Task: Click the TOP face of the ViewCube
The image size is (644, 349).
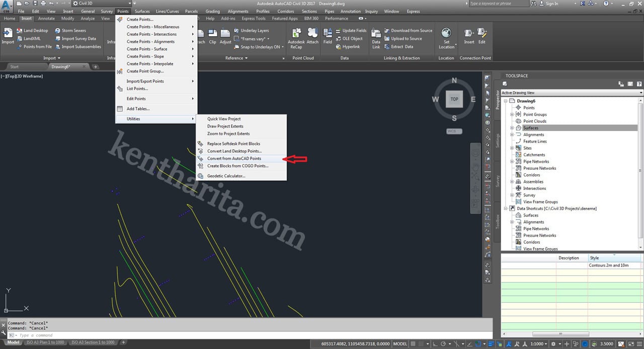Action: pyautogui.click(x=454, y=99)
